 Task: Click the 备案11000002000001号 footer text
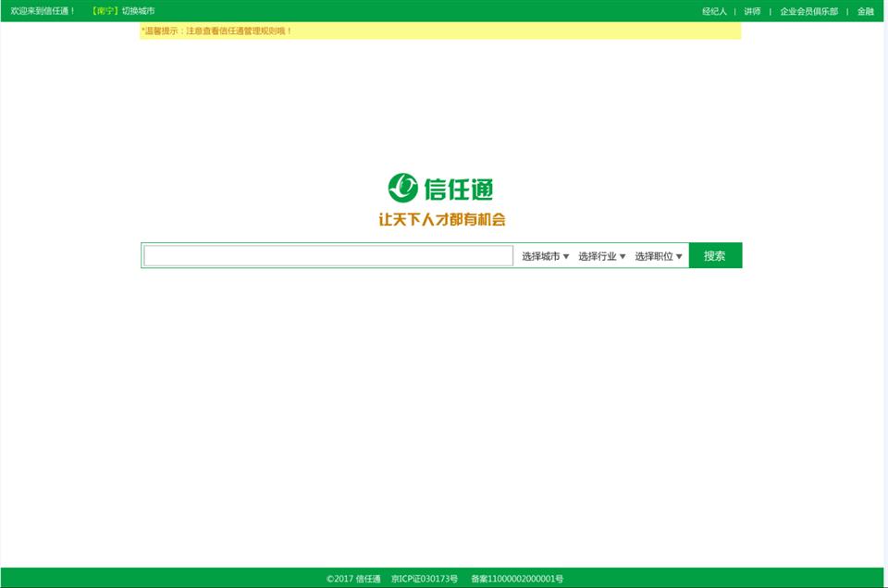(517, 579)
